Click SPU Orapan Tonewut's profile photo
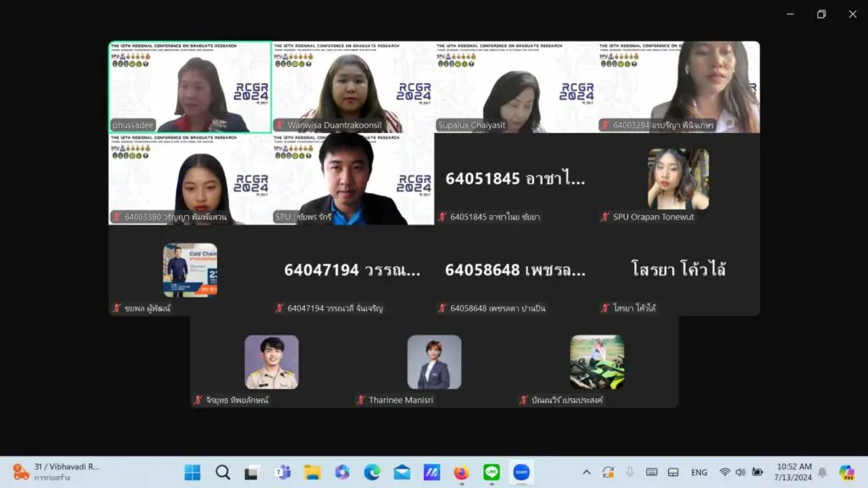 [x=678, y=179]
